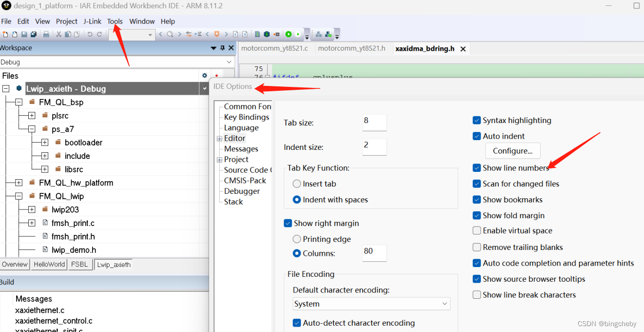Open the J-Link menu
This screenshot has height=332, width=644.
click(x=93, y=21)
